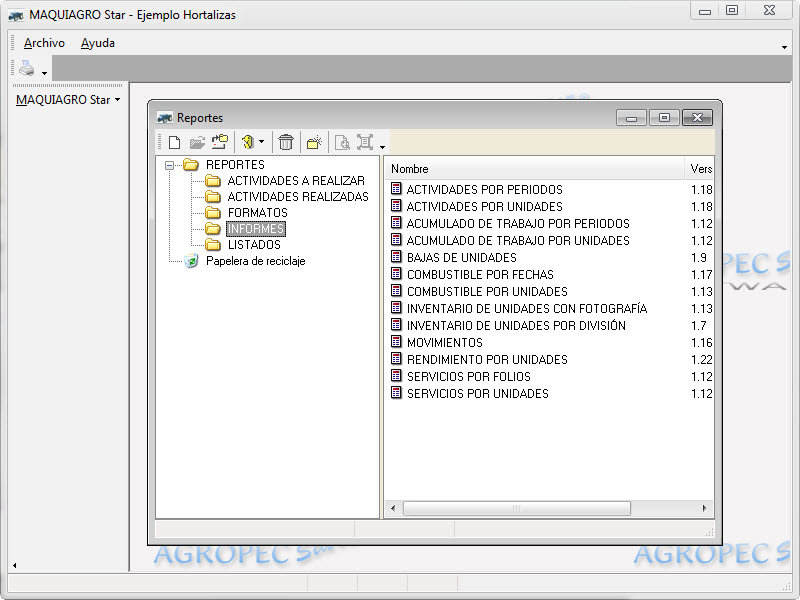Click the Papelera de reciclaje recycle bin icon
The height and width of the screenshot is (600, 800).
coord(191,261)
